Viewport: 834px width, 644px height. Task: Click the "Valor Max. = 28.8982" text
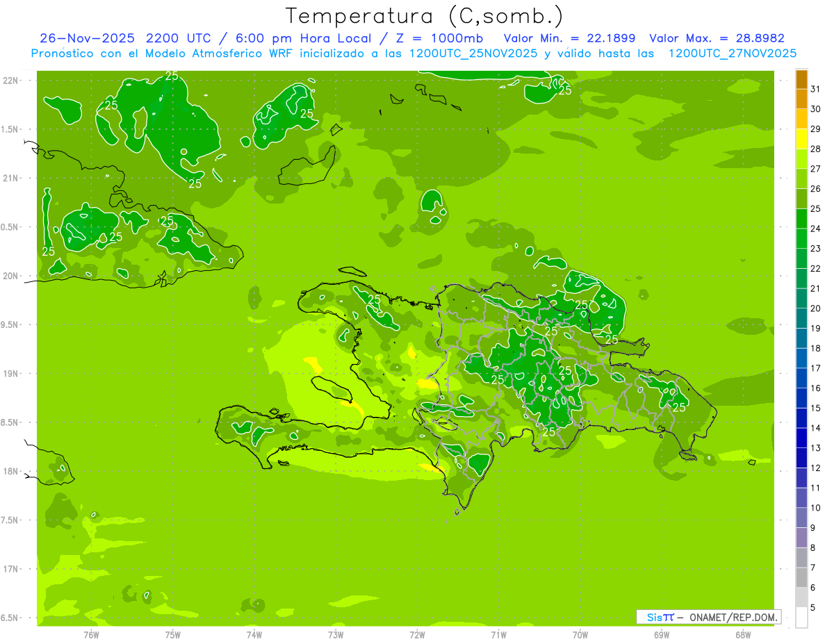tap(717, 38)
